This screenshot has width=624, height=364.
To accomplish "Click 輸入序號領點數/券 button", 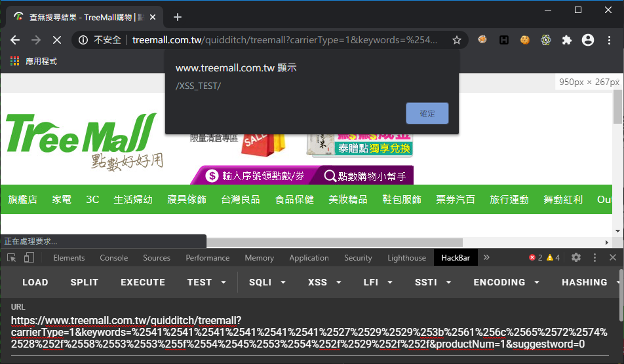I will coord(254,175).
